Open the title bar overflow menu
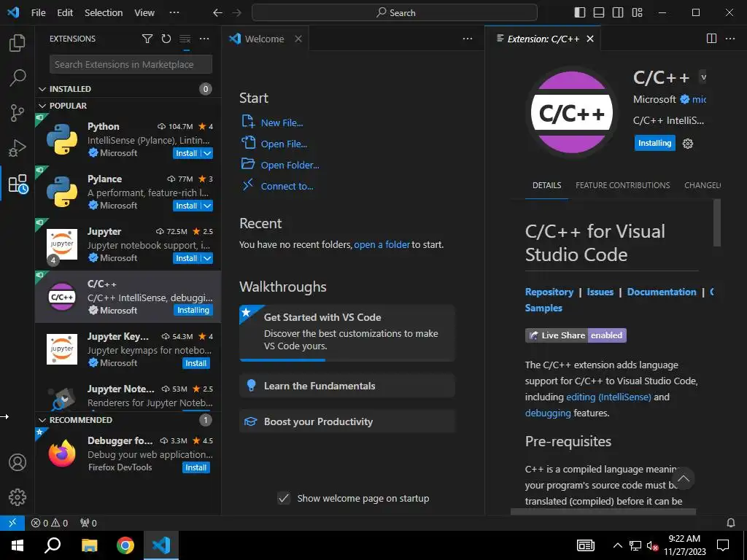The image size is (747, 560). (x=174, y=13)
